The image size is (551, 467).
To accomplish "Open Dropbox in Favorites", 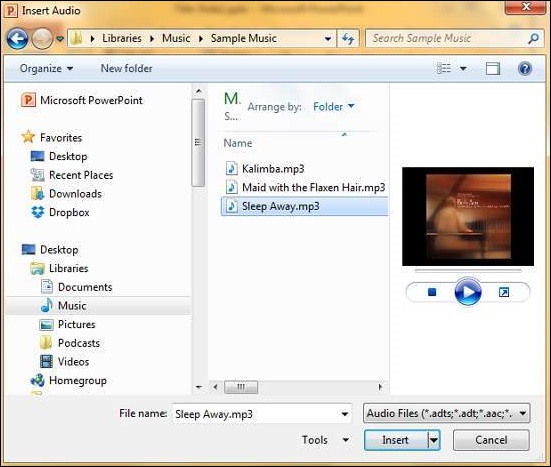I will [69, 212].
